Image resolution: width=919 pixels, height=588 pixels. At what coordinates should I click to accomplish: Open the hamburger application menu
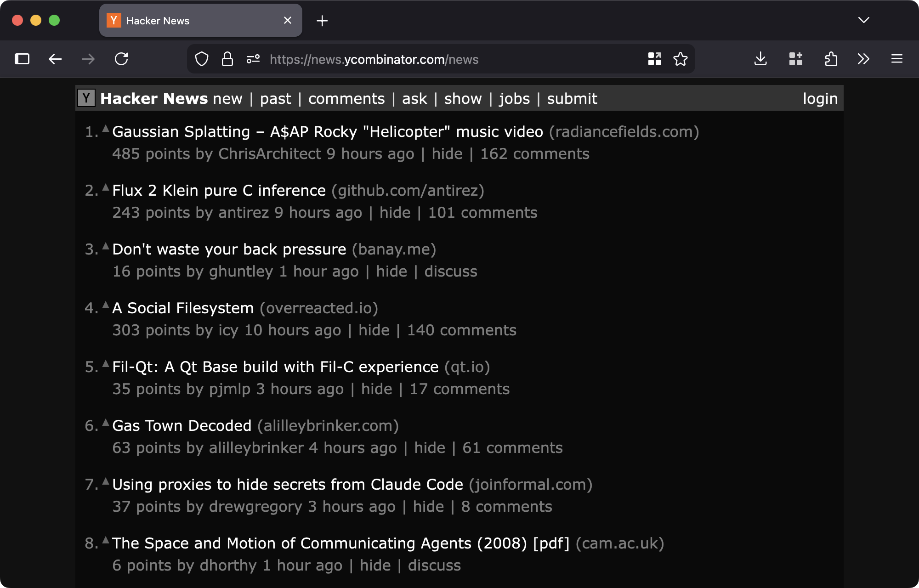click(896, 59)
